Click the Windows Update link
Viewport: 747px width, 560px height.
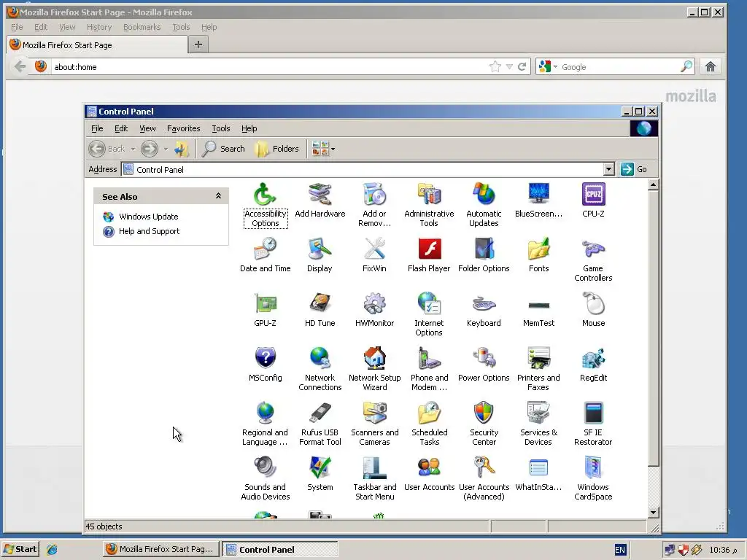point(149,217)
